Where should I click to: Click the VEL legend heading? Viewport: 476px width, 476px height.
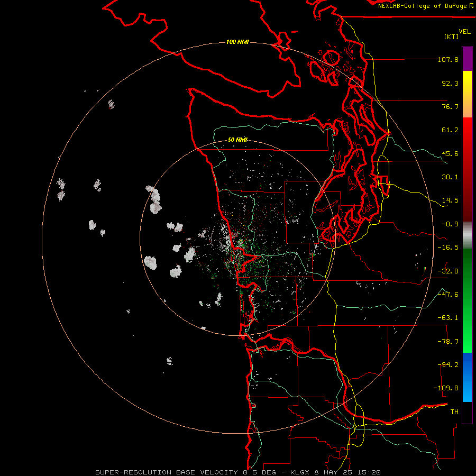click(x=464, y=32)
